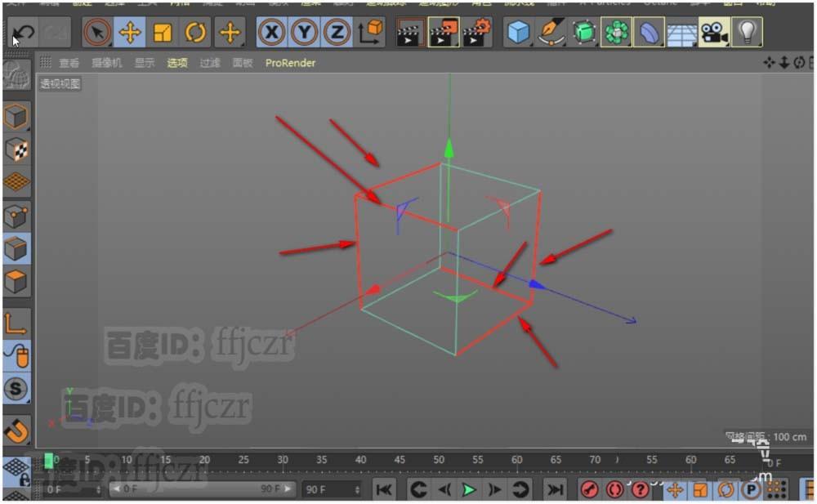The image size is (817, 504).
Task: Add a Light from the toolbar
Action: click(x=746, y=31)
